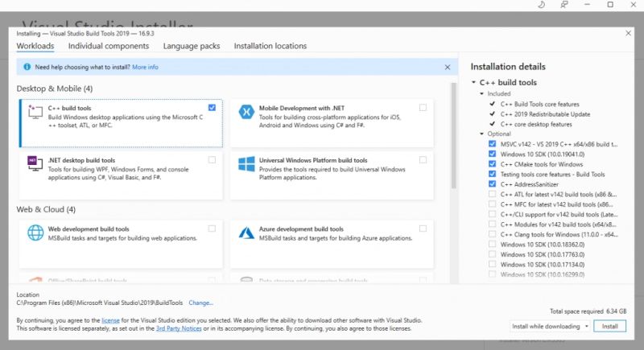Check .NET desktop build tools workload
Screen dimensions: 644x350
pyautogui.click(x=212, y=159)
